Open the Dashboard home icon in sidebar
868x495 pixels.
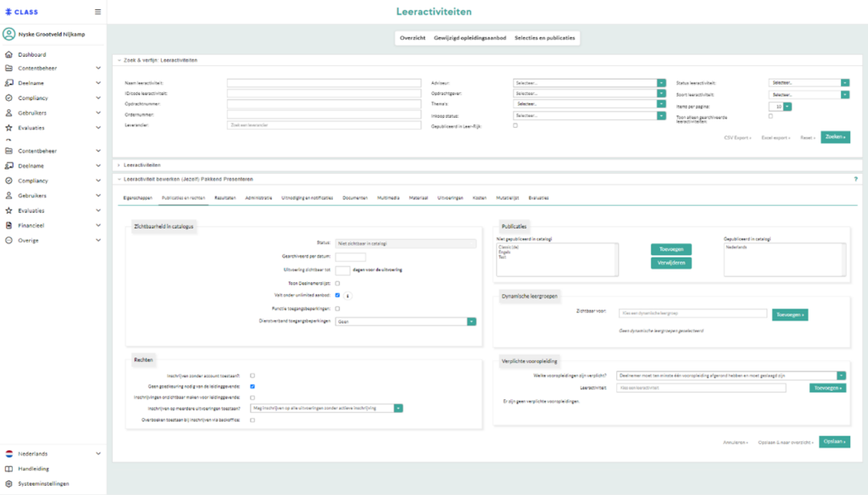point(9,55)
